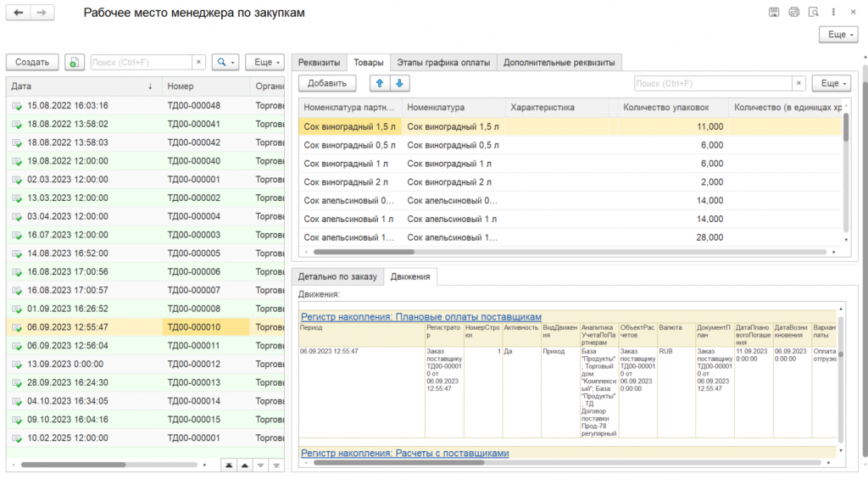Open the search magnifier dropdown in orders toolbar
The height and width of the screenshot is (479, 868).
pos(225,62)
